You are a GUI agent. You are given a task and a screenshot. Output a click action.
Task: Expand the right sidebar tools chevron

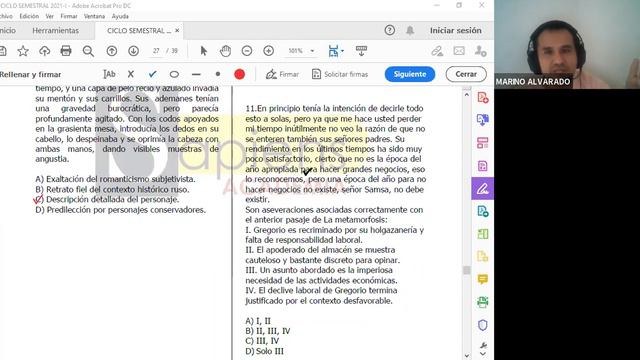tap(483, 354)
